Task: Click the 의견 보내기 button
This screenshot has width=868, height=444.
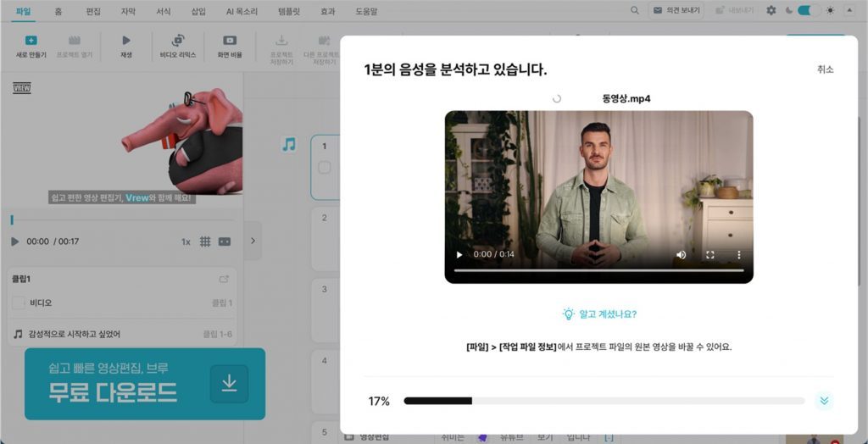Action: (676, 10)
